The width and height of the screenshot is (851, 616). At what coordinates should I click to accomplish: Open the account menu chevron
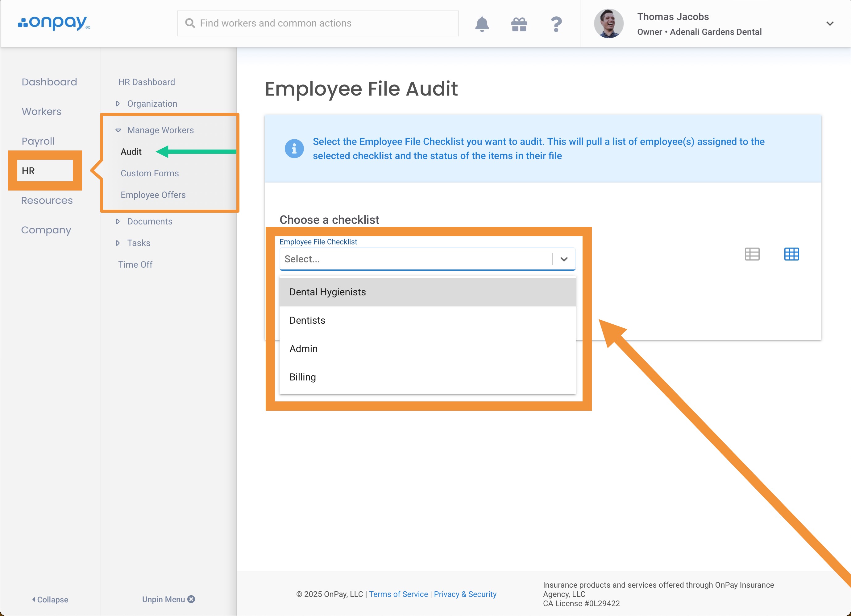[830, 24]
